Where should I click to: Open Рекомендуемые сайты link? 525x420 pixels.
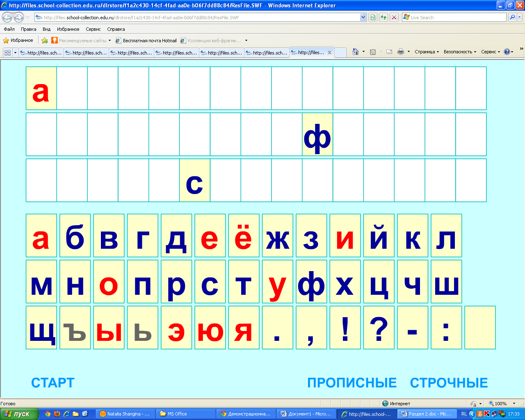click(81, 40)
